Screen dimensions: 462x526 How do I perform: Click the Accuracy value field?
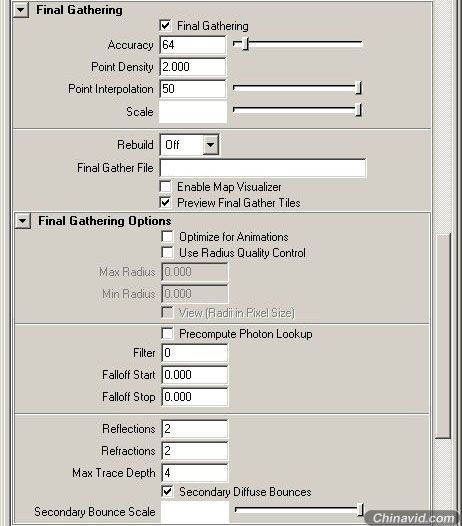(x=193, y=45)
